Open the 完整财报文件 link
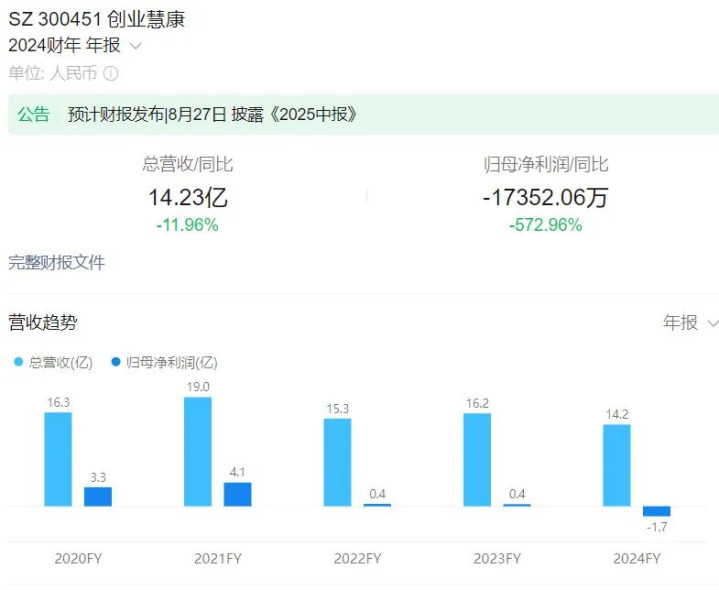Screen dimensions: 719x590 pyautogui.click(x=57, y=263)
